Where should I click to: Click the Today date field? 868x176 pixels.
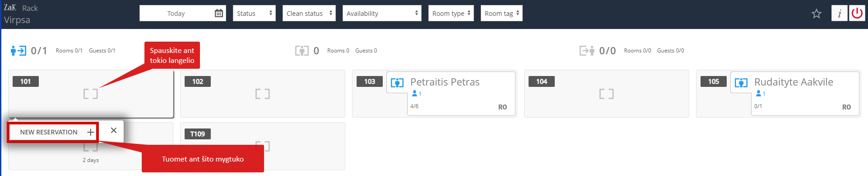pos(176,13)
